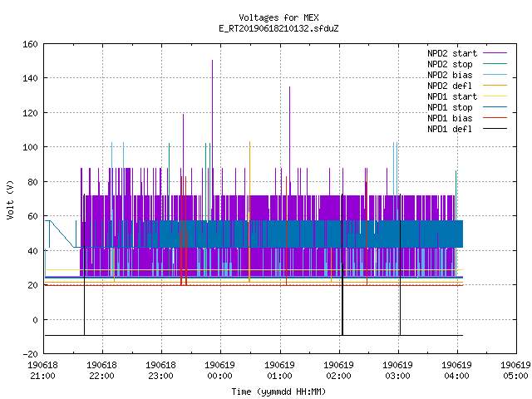The height and width of the screenshot is (399, 532).
Task: Click the 'NPD1 bias' legend label
Action: pos(450,118)
